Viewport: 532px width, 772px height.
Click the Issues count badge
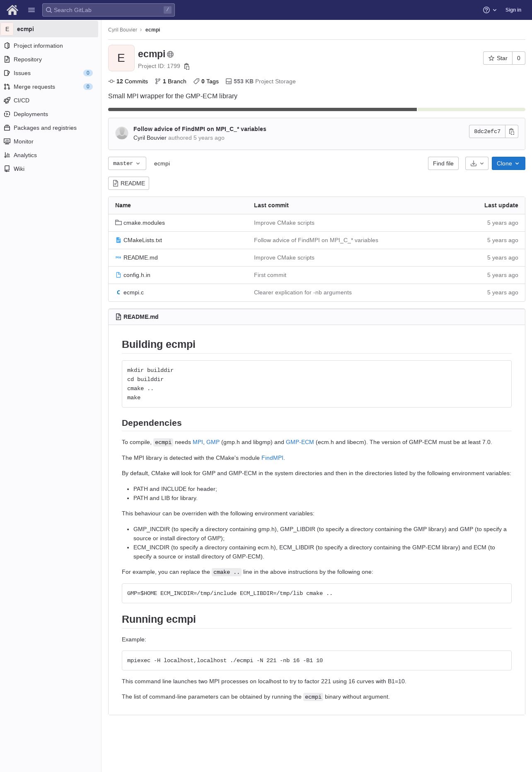coord(88,73)
